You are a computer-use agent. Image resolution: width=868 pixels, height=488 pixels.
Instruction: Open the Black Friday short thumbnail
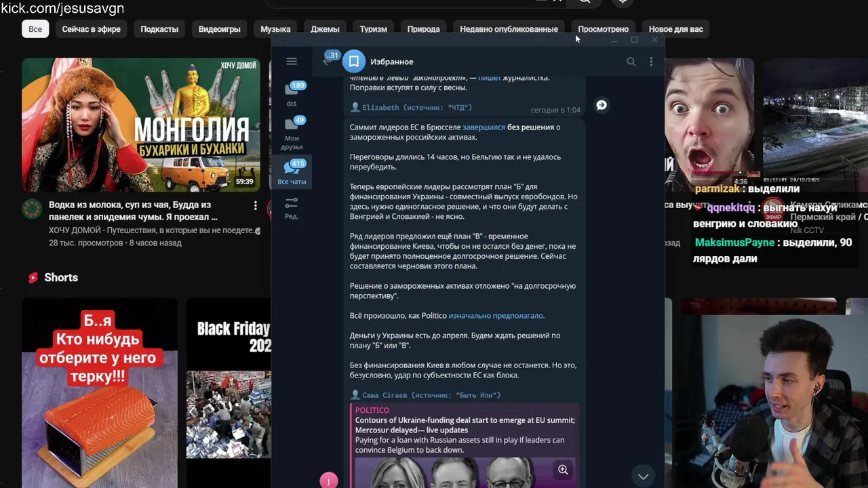click(229, 393)
